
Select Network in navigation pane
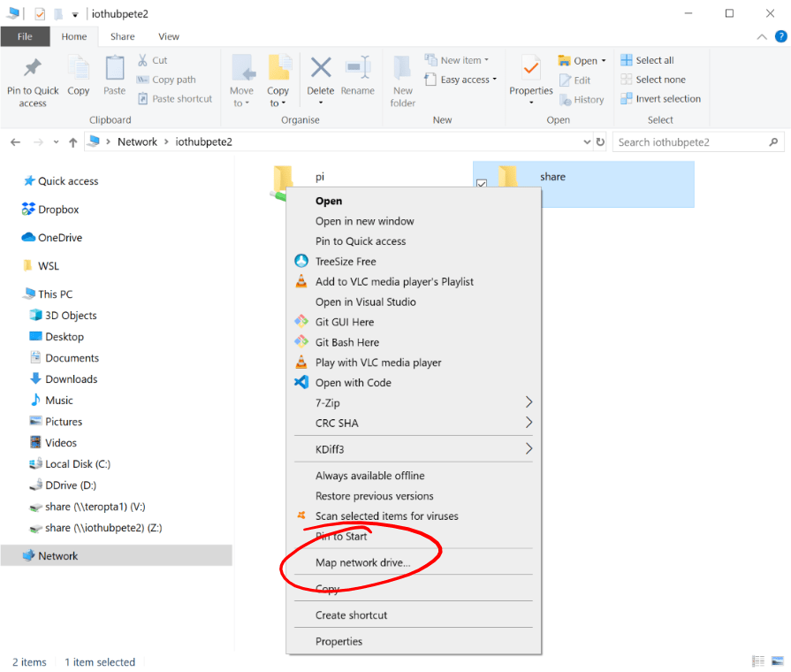(x=116, y=556)
